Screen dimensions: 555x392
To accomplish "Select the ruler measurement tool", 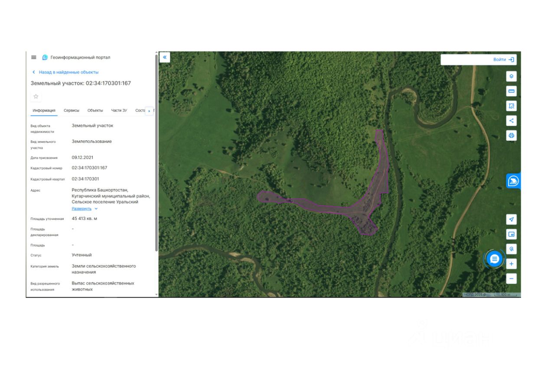I will coord(511,91).
